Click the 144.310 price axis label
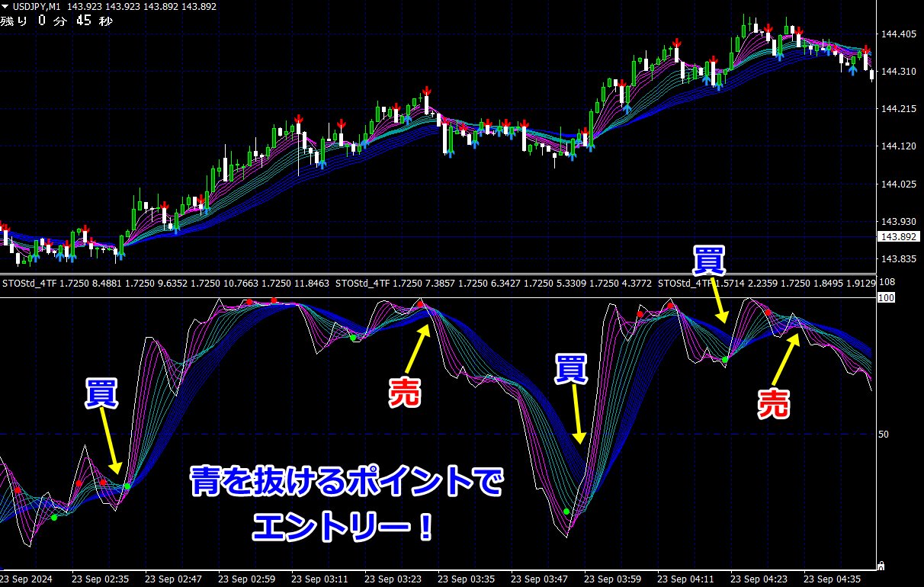This screenshot has height=587, width=924. pyautogui.click(x=898, y=72)
